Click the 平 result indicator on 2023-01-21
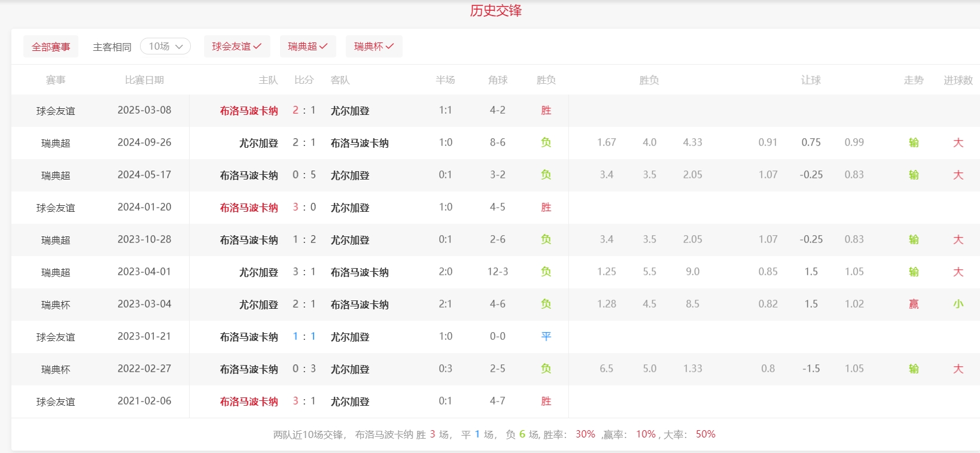This screenshot has width=980, height=453. 546,336
